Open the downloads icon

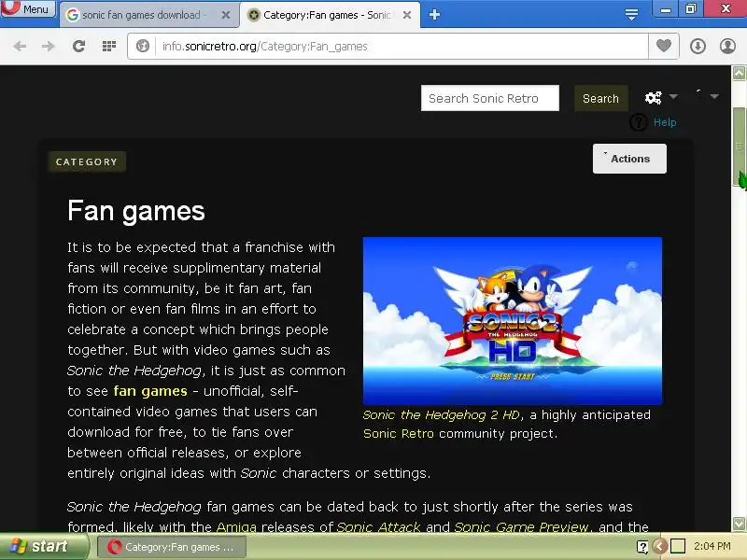pos(698,46)
